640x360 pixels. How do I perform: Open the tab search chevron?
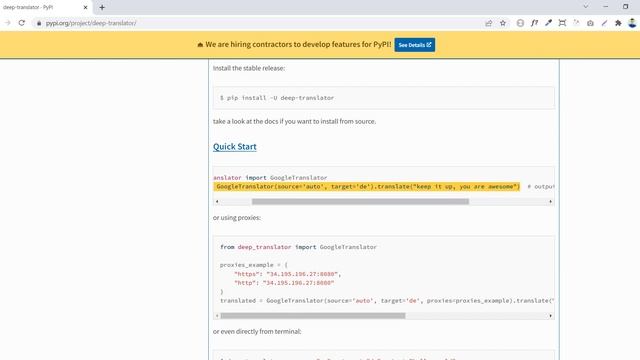point(586,7)
